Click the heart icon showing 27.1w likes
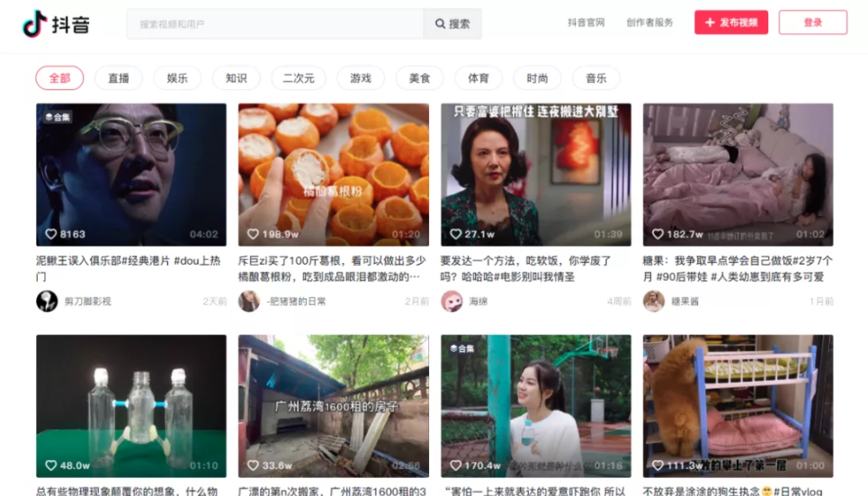Screen dimensions: 868x496 [x=456, y=234]
